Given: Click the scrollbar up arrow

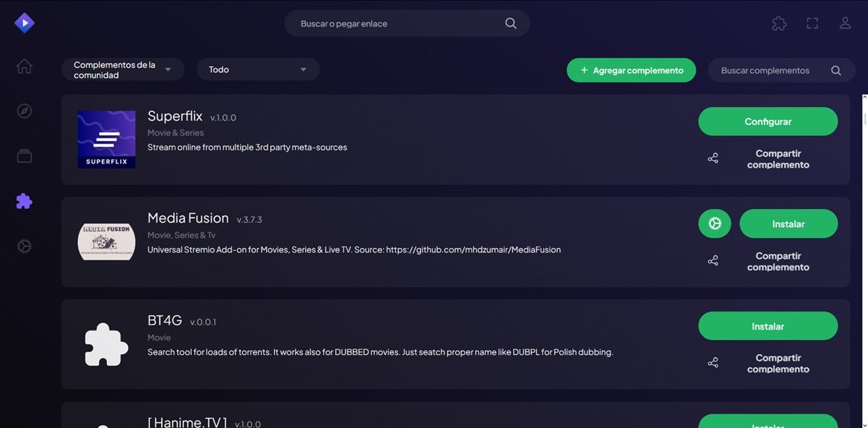Looking at the screenshot, I should [x=864, y=96].
